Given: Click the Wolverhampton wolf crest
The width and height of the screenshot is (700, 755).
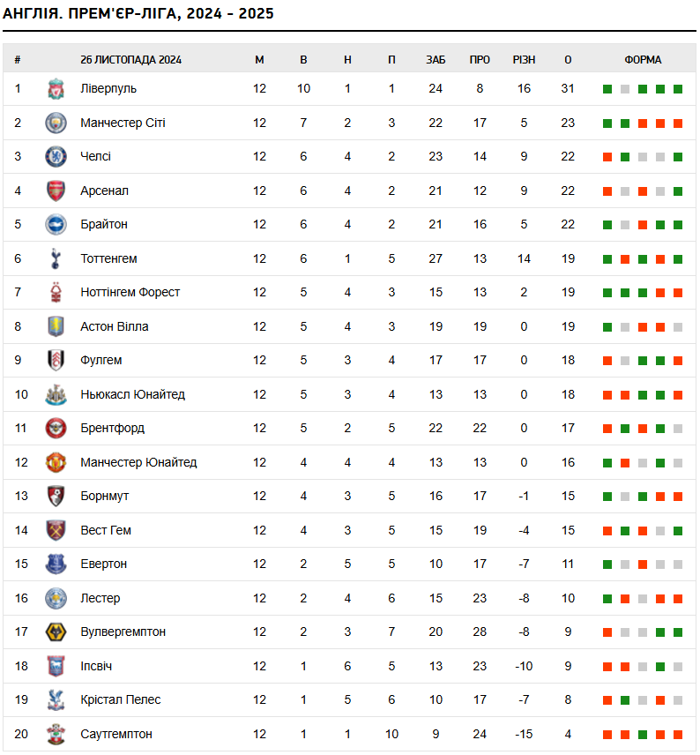Looking at the screenshot, I should point(56,632).
